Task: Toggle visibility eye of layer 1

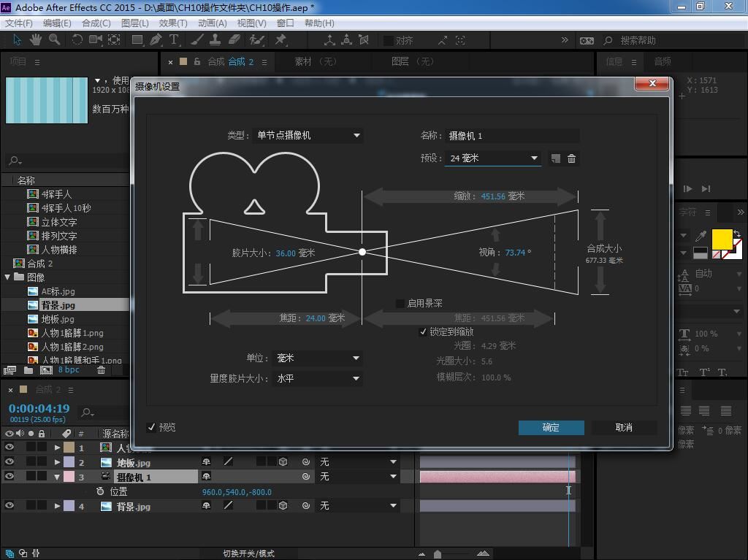Action: (9, 447)
